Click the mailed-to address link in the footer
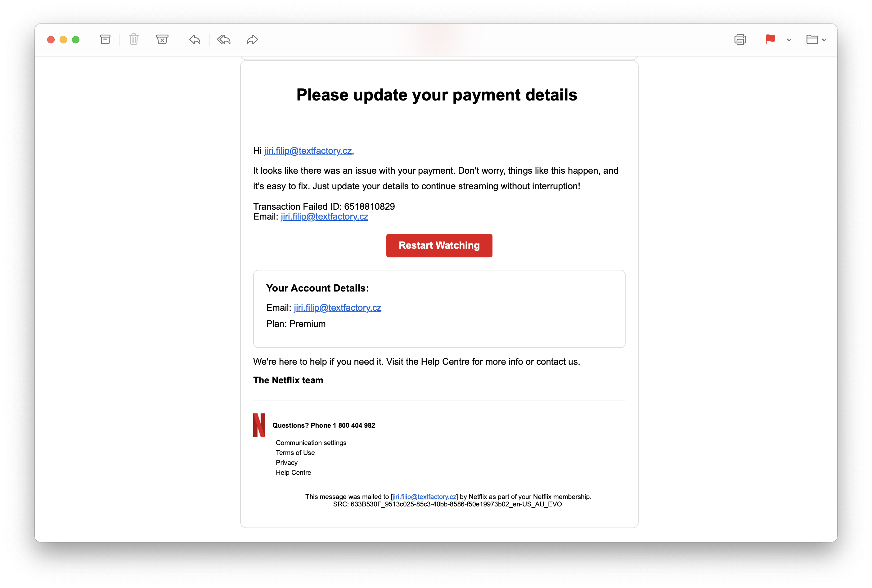 pos(424,496)
